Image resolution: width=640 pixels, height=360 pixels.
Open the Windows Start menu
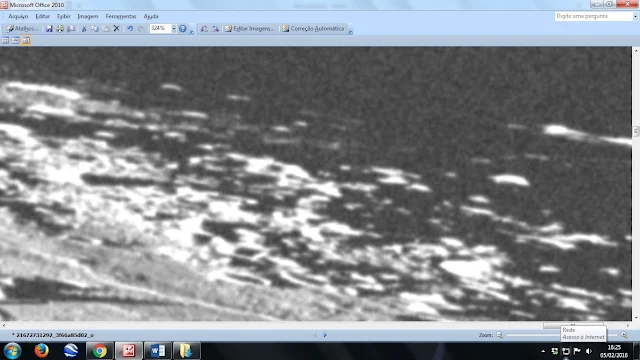(x=12, y=351)
